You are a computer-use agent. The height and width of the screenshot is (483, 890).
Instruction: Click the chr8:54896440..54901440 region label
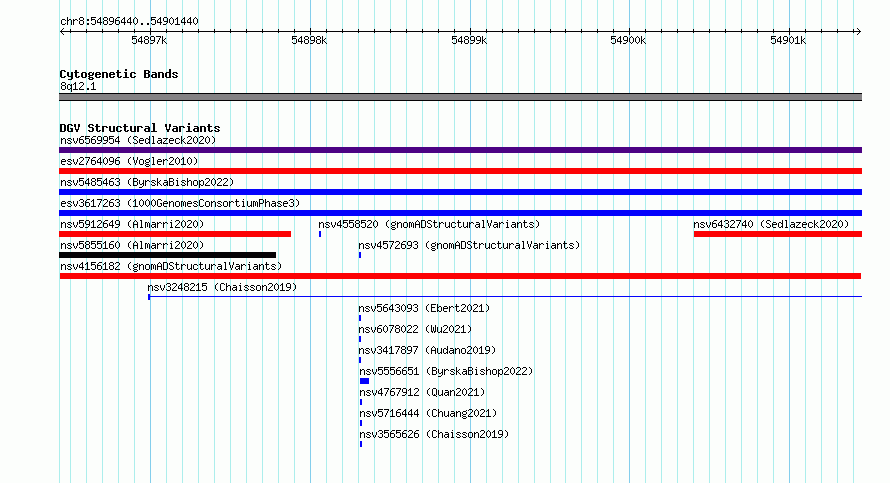[x=129, y=21]
